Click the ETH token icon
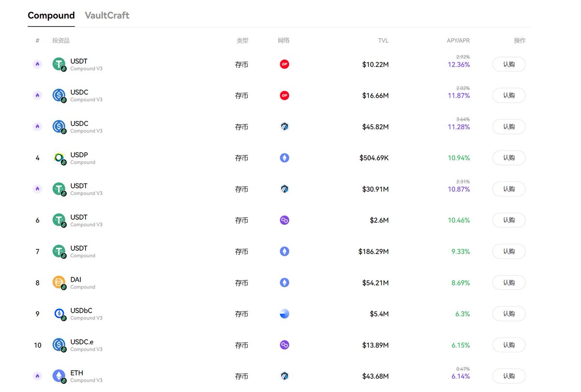 59,377
